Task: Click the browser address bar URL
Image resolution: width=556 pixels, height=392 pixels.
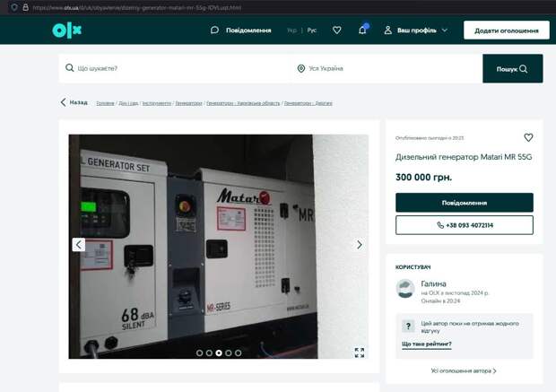Action: point(137,7)
